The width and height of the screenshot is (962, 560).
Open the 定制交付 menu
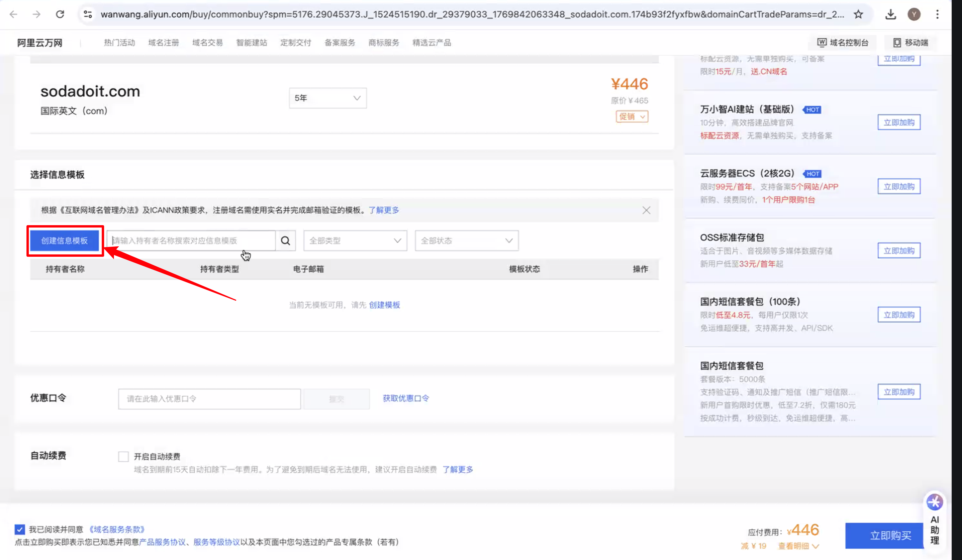(x=296, y=43)
